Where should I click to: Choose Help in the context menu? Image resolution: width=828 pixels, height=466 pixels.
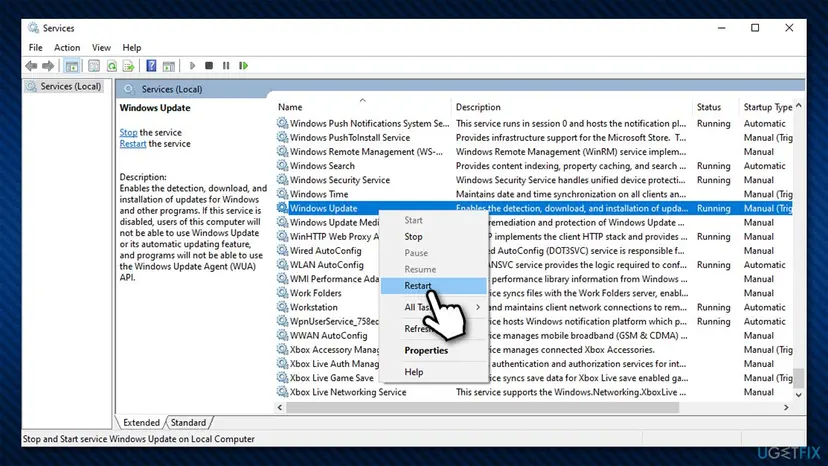point(434,372)
